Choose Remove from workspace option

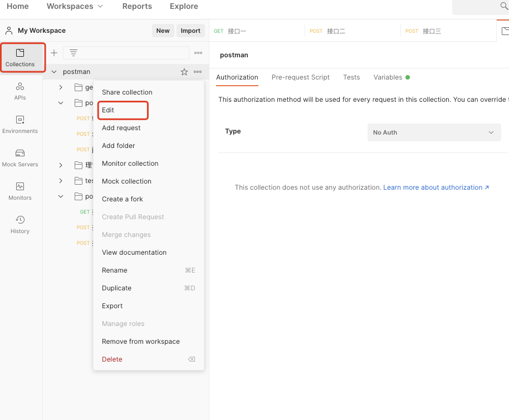(149, 342)
